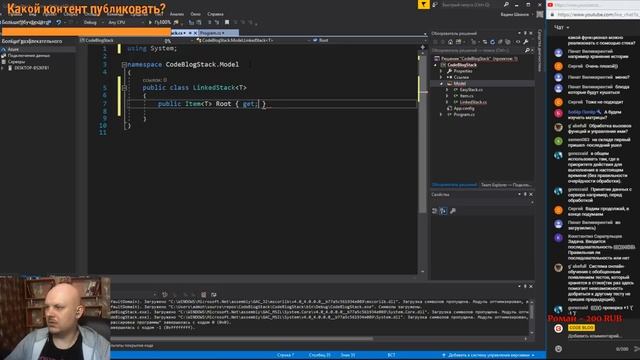This screenshot has height=360, width=640.
Task: Click the yellow notifications flag icon
Action: [x=423, y=4]
